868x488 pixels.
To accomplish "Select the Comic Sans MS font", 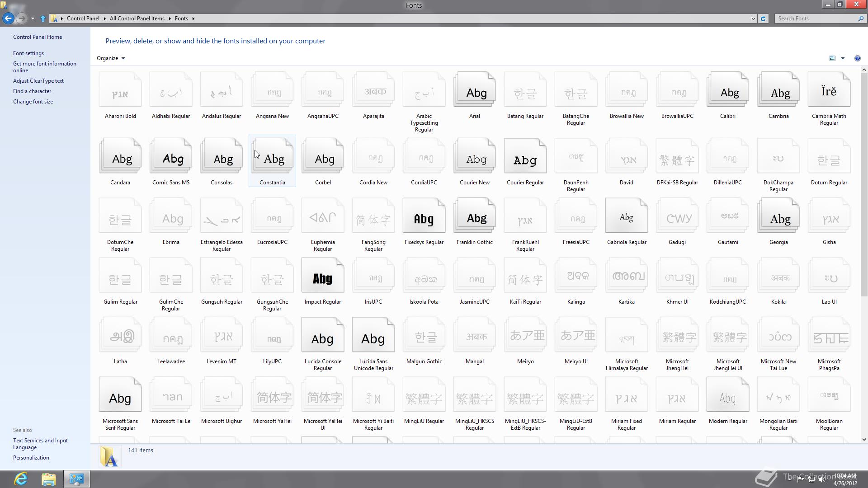I will pyautogui.click(x=171, y=156).
